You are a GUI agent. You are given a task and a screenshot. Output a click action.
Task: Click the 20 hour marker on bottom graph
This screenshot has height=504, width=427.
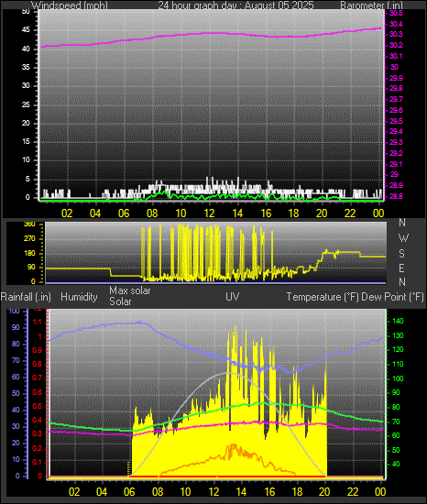(324, 492)
